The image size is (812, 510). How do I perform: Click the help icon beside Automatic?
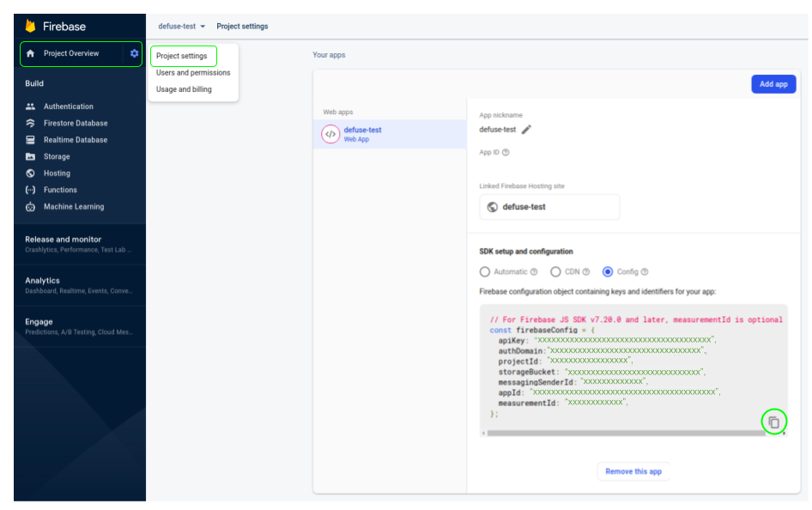click(534, 272)
